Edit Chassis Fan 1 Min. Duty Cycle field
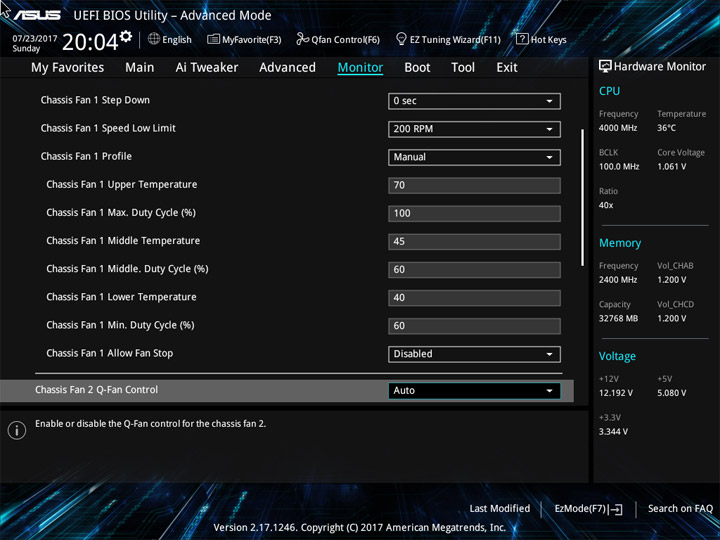The width and height of the screenshot is (720, 540). [474, 326]
